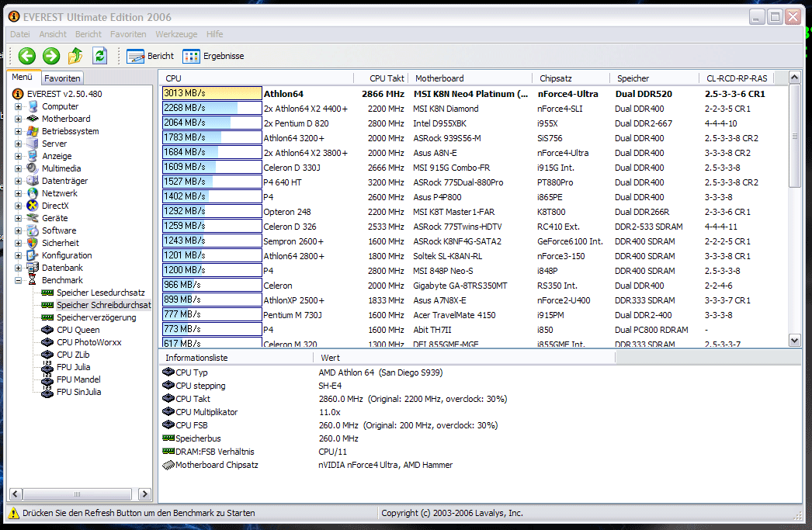Screen dimensions: 812x530
Task: Click the Sicherheit shield icon
Action: click(33, 243)
